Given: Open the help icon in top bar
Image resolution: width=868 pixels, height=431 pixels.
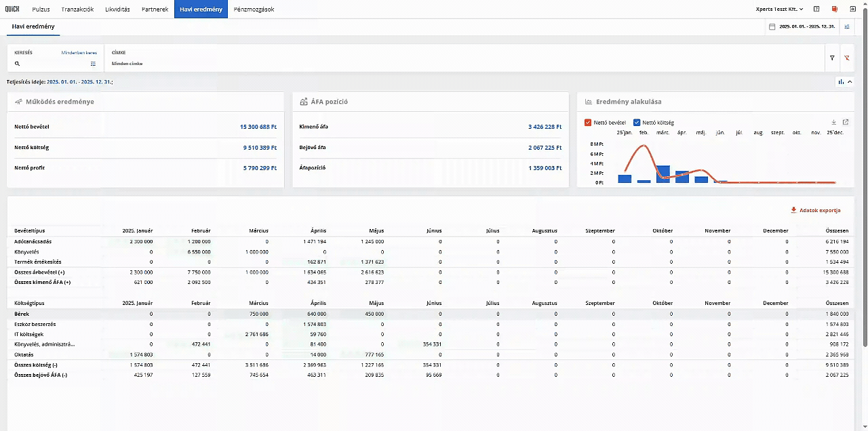Looking at the screenshot, I should (816, 9).
